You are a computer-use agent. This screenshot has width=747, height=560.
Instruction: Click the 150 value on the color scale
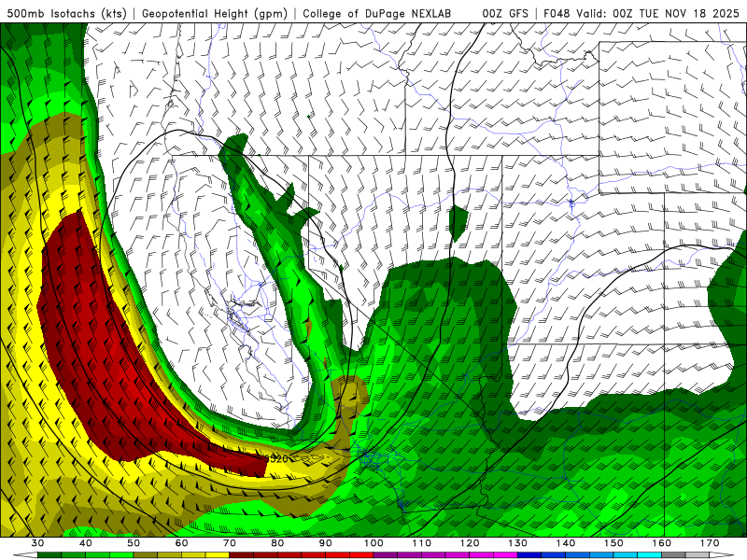click(613, 543)
